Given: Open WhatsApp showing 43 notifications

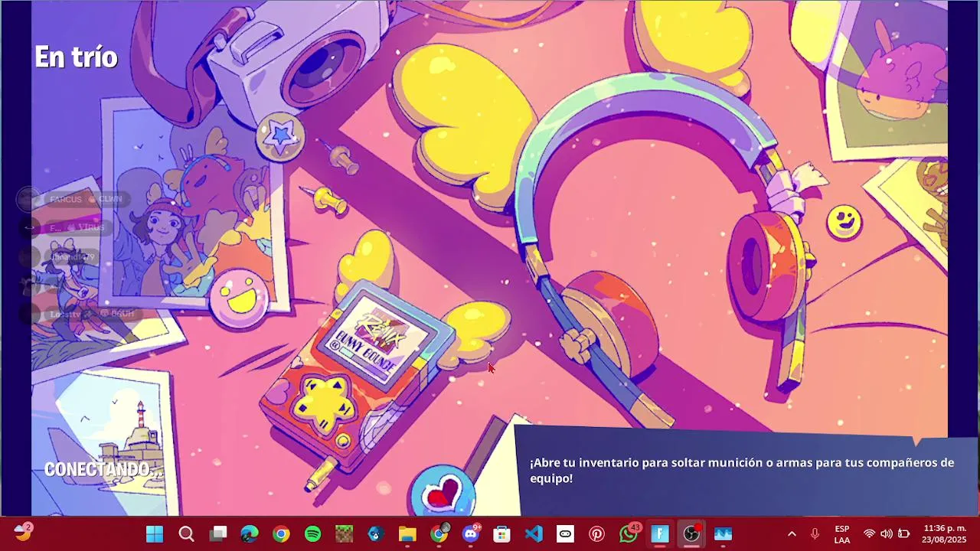Looking at the screenshot, I should coord(629,533).
